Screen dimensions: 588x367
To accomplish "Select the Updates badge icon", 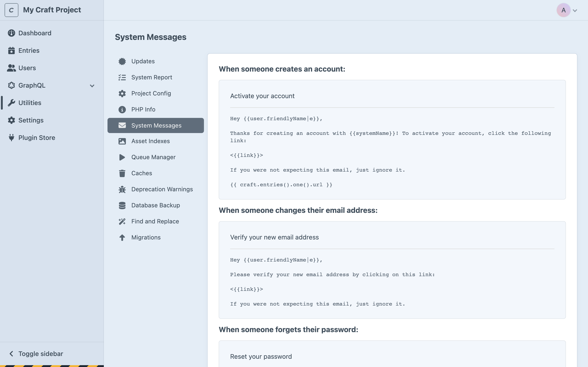I will [x=122, y=61].
